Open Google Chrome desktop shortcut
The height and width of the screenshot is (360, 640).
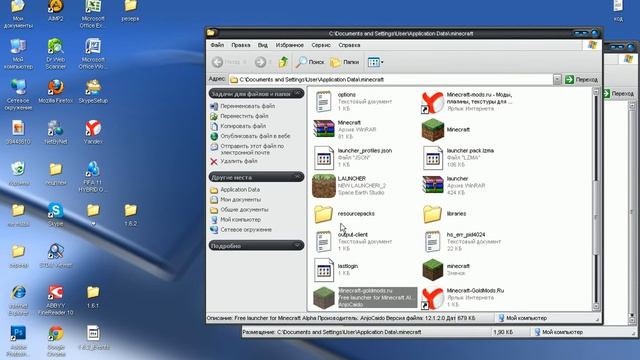(56, 341)
